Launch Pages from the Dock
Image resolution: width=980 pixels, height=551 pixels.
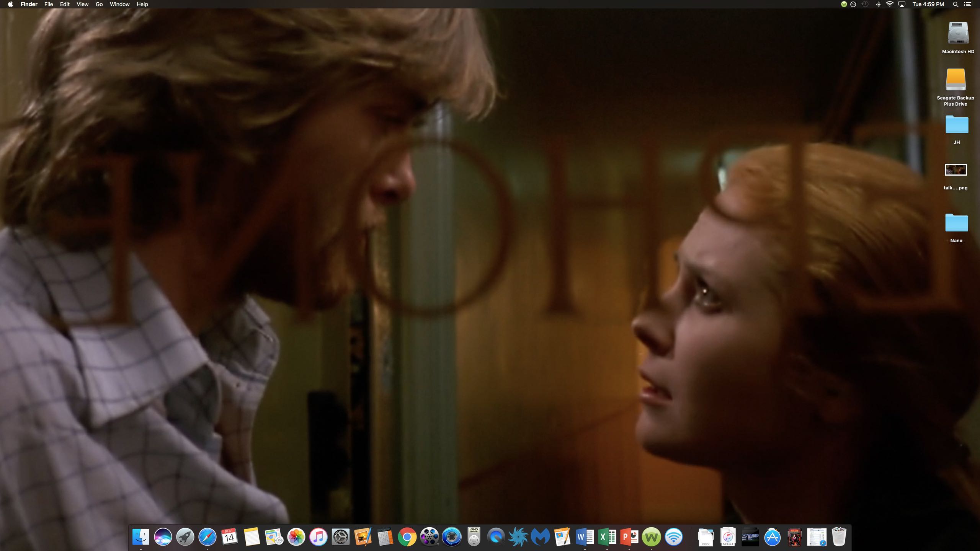(563, 537)
